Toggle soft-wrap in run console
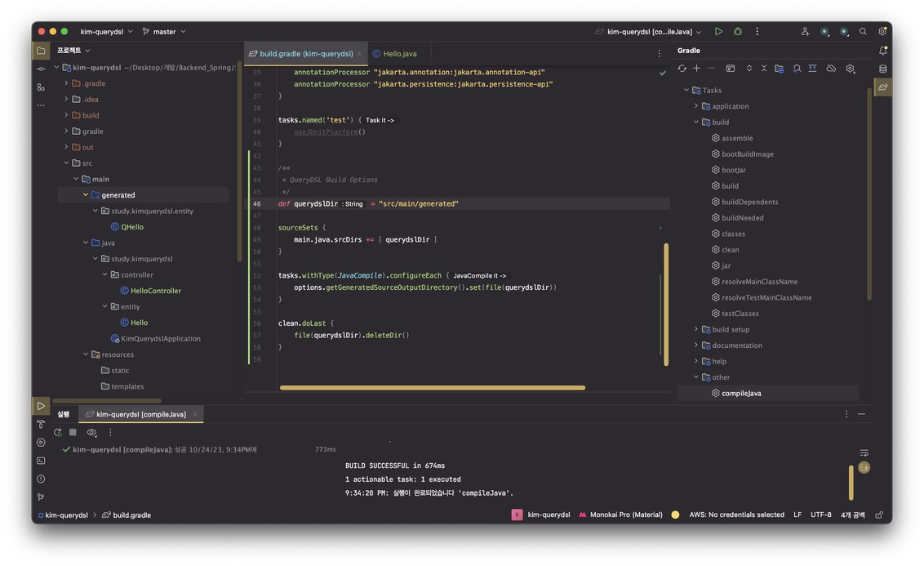Image resolution: width=924 pixels, height=566 pixels. 864,452
